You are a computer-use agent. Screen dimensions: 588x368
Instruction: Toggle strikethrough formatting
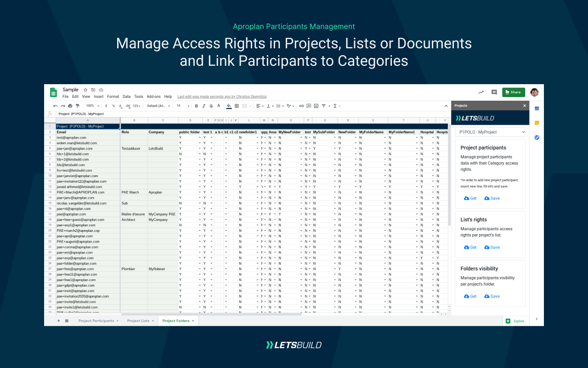(211, 106)
